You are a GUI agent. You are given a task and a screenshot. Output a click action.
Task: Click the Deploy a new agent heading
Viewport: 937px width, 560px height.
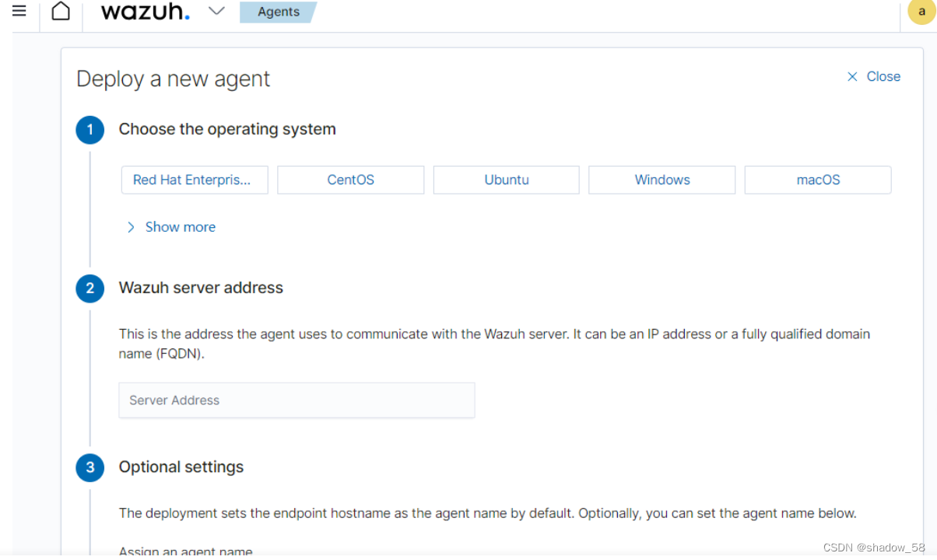[174, 79]
